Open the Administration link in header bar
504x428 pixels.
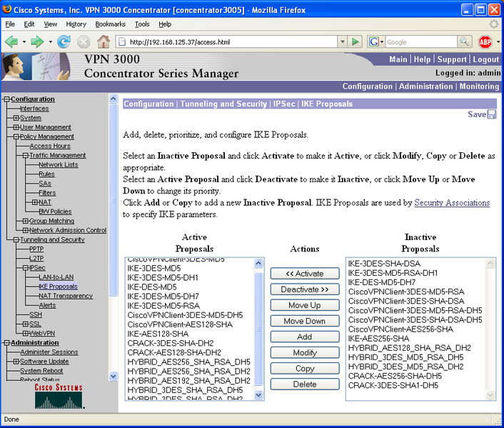point(425,86)
